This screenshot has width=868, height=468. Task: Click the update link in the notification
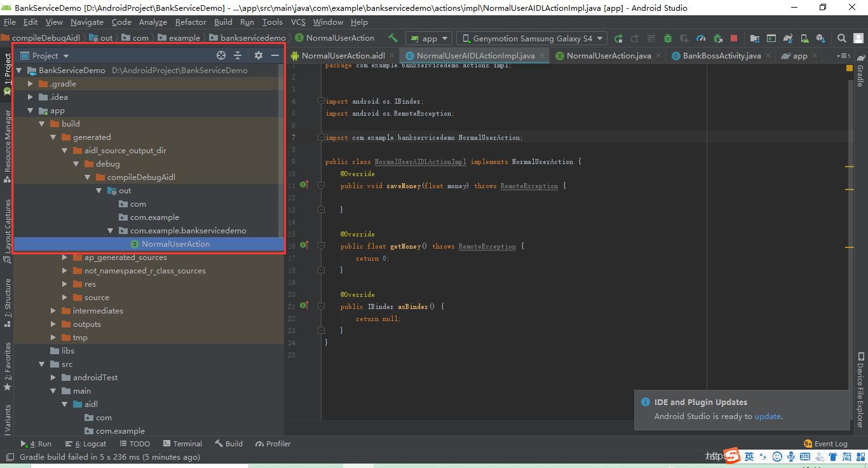click(x=768, y=416)
